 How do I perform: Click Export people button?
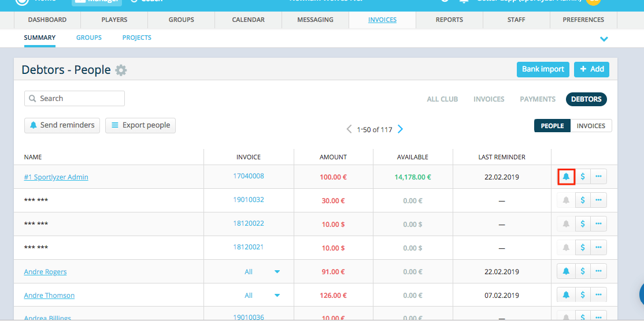[140, 125]
